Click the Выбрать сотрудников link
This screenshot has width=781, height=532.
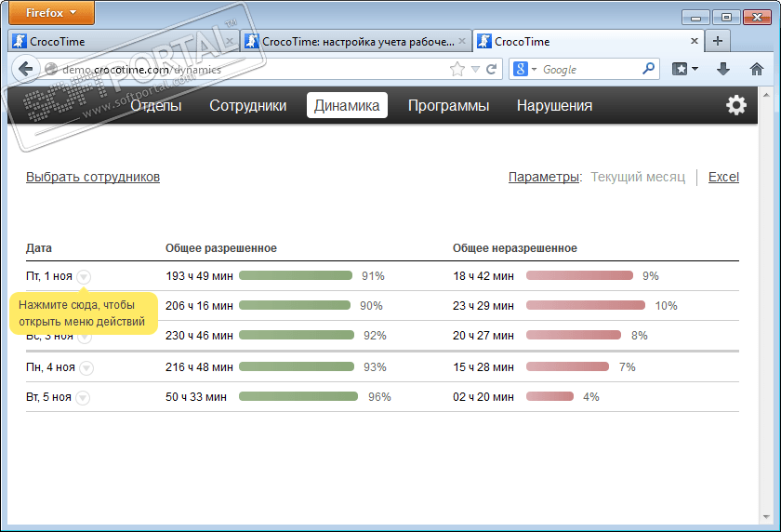point(93,177)
